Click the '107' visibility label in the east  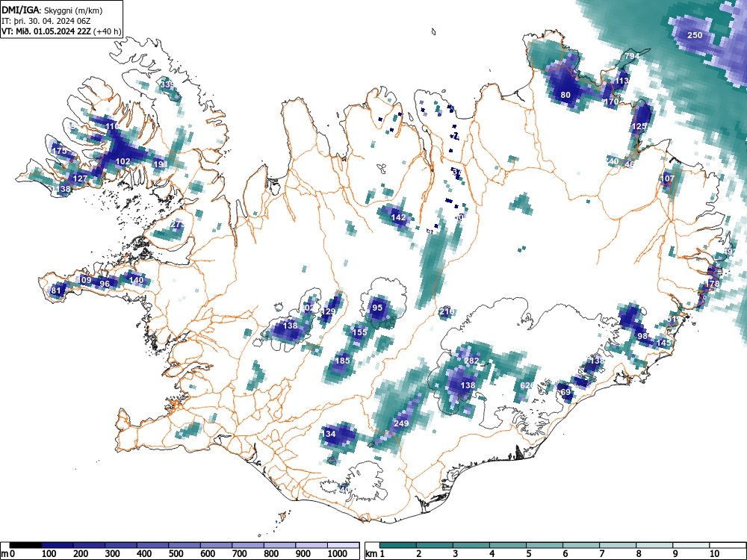point(668,178)
